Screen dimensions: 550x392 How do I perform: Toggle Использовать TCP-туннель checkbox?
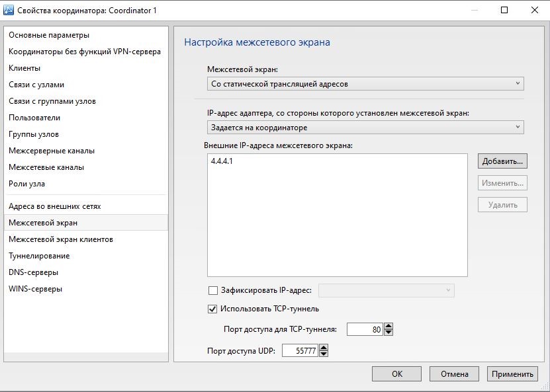213,309
